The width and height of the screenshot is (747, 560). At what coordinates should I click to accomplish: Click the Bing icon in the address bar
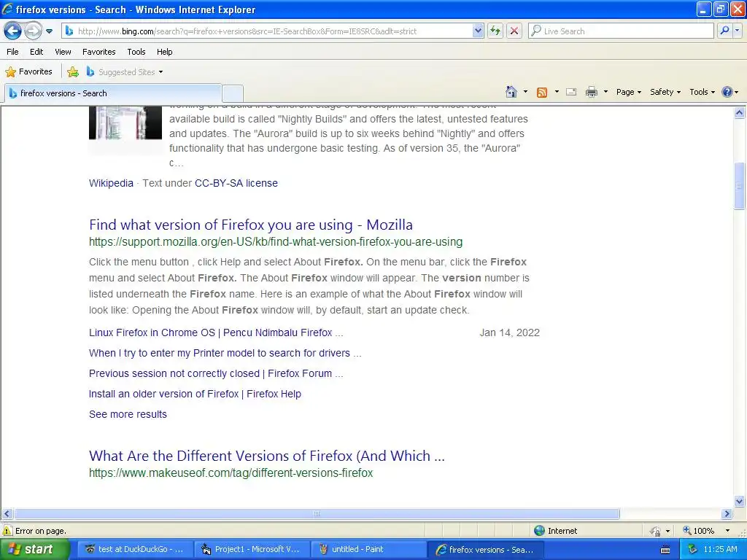click(69, 31)
